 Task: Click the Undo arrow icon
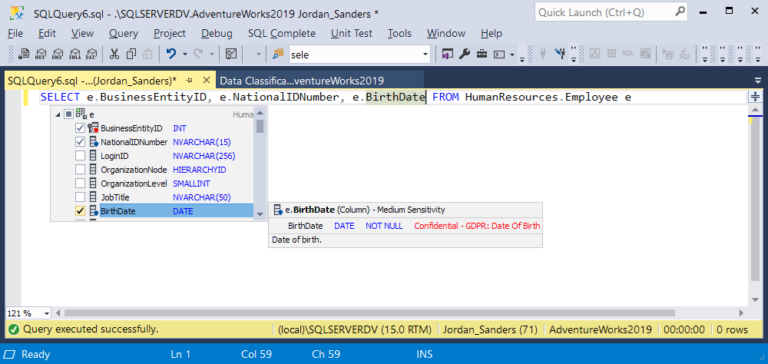(171, 54)
